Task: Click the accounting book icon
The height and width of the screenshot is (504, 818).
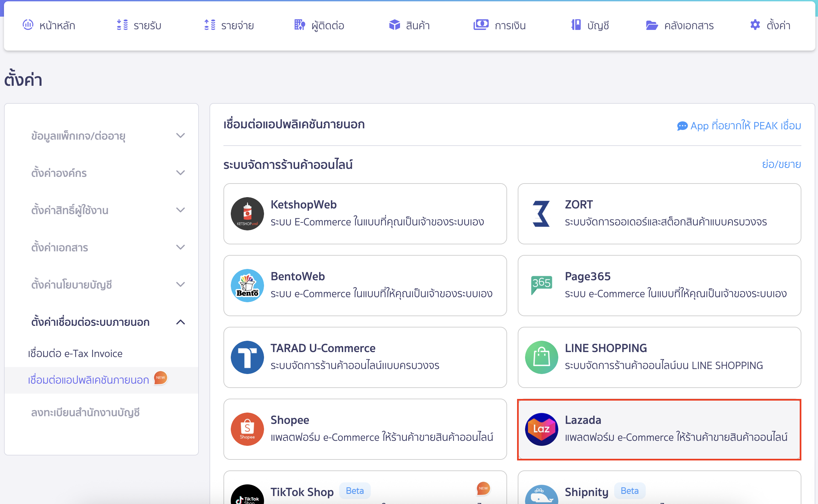Action: pyautogui.click(x=576, y=25)
